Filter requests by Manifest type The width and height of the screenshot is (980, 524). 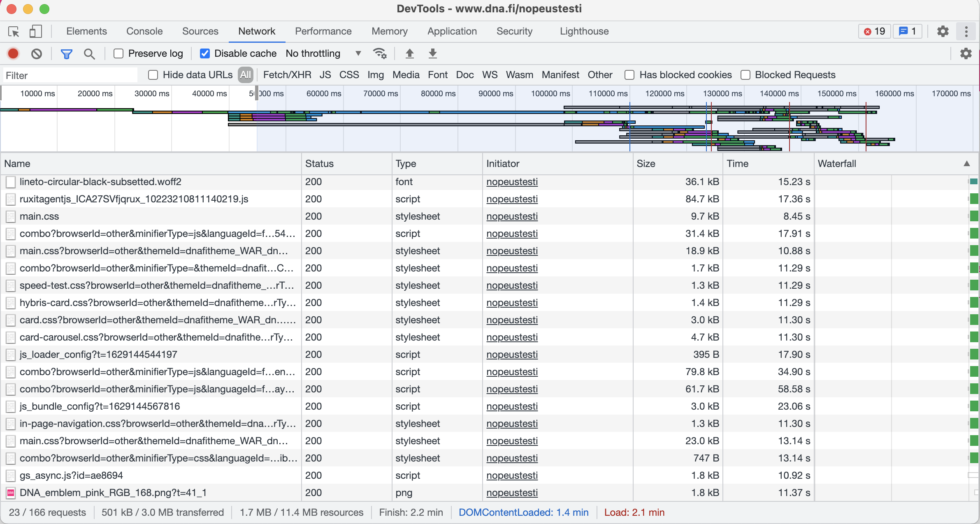click(560, 75)
